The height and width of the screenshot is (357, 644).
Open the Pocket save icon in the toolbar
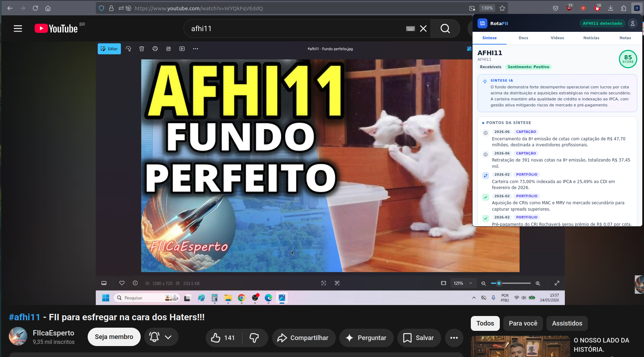556,8
